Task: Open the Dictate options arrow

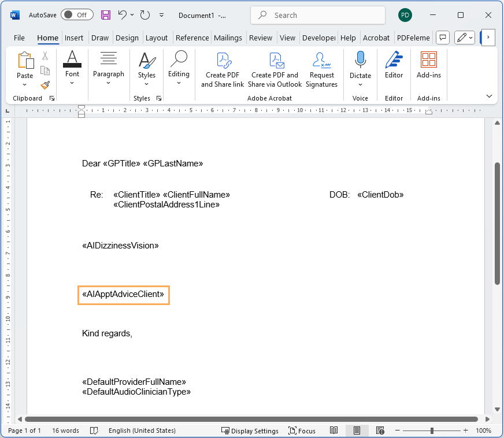Action: click(x=360, y=84)
